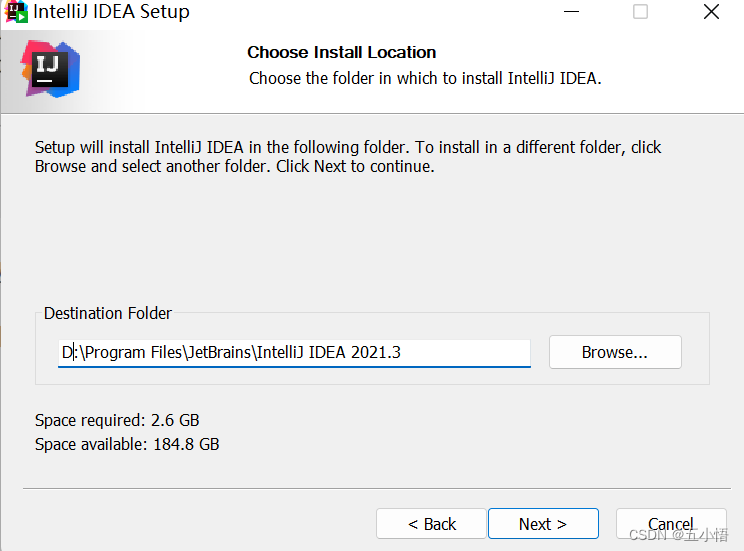Click the "Space required: 2.6 GB" text
The image size is (744, 551).
[x=117, y=420]
